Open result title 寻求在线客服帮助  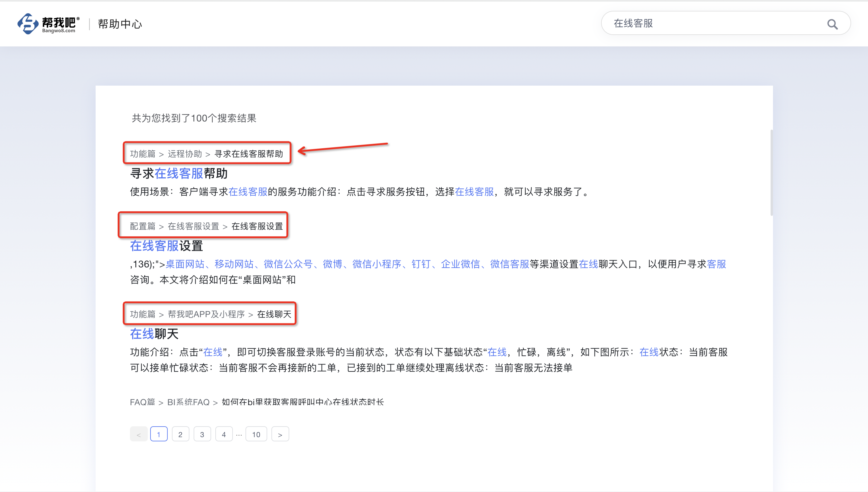tap(179, 173)
